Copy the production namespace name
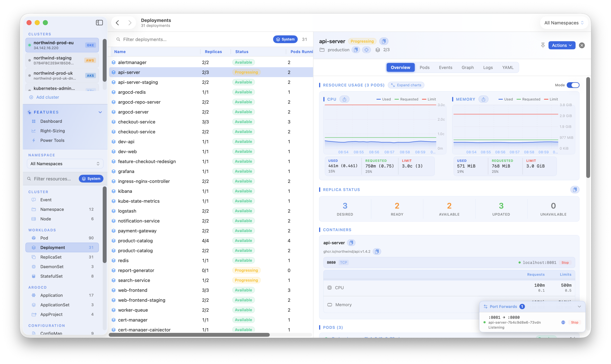 [x=356, y=50]
